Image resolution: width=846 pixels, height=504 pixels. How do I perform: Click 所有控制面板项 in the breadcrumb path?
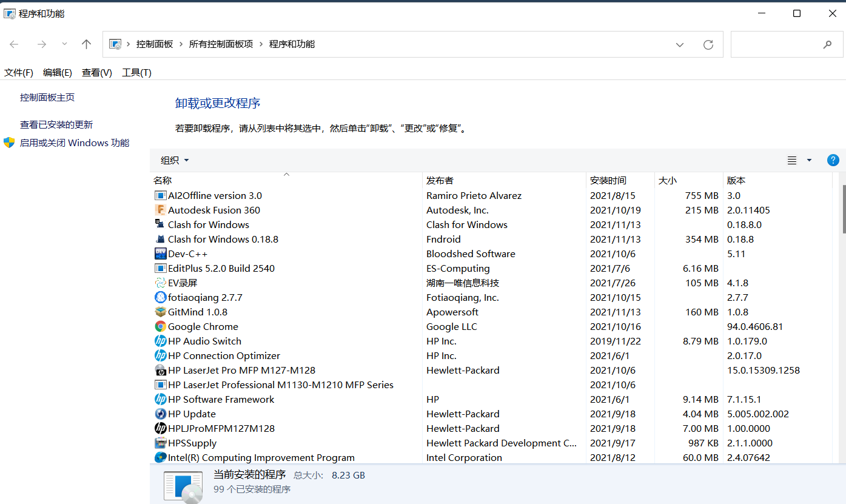pyautogui.click(x=221, y=44)
